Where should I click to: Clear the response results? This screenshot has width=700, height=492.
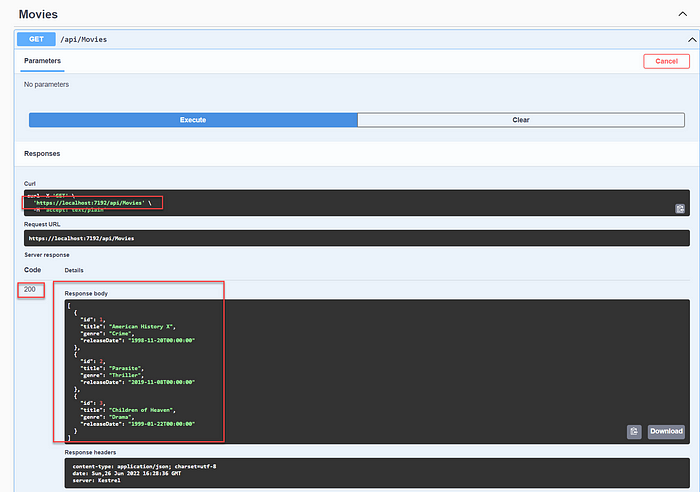521,120
